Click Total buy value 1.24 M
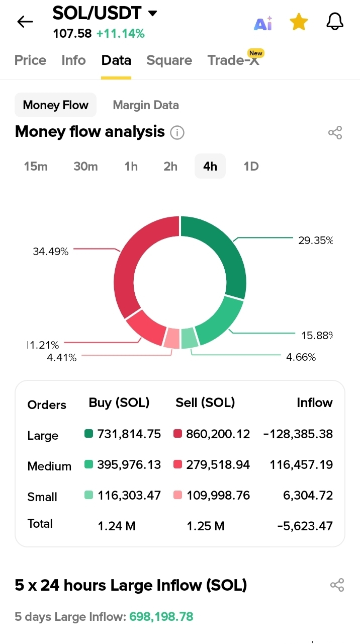 coord(117,526)
